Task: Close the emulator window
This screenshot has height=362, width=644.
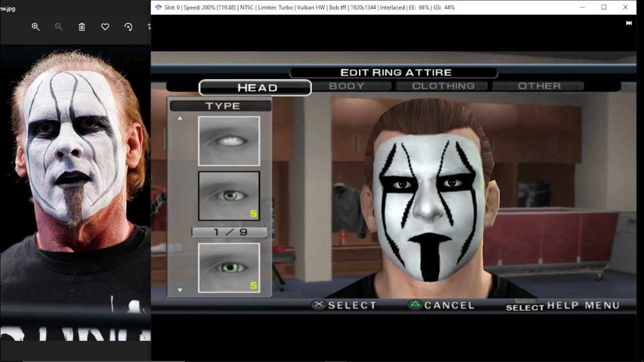Action: coord(625,8)
